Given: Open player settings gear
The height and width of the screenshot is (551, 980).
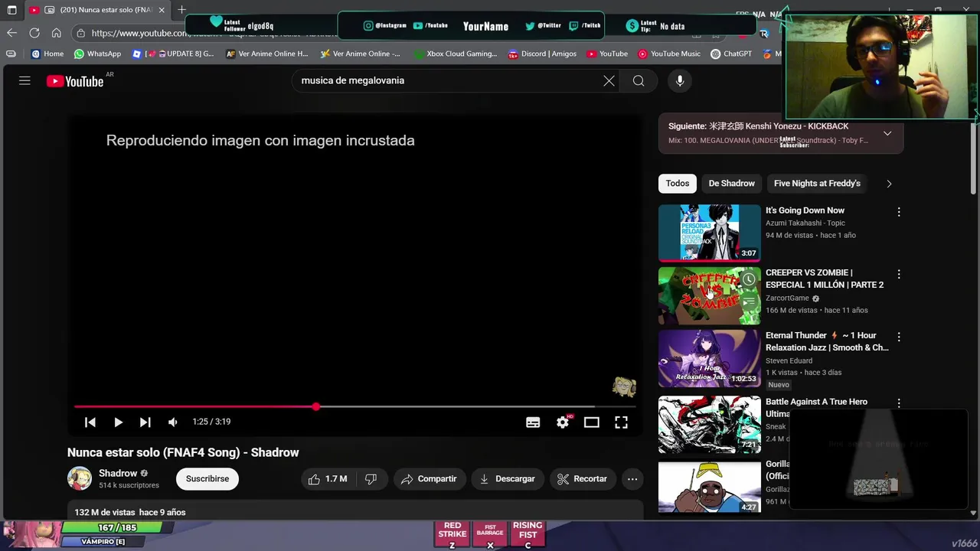Looking at the screenshot, I should [563, 422].
